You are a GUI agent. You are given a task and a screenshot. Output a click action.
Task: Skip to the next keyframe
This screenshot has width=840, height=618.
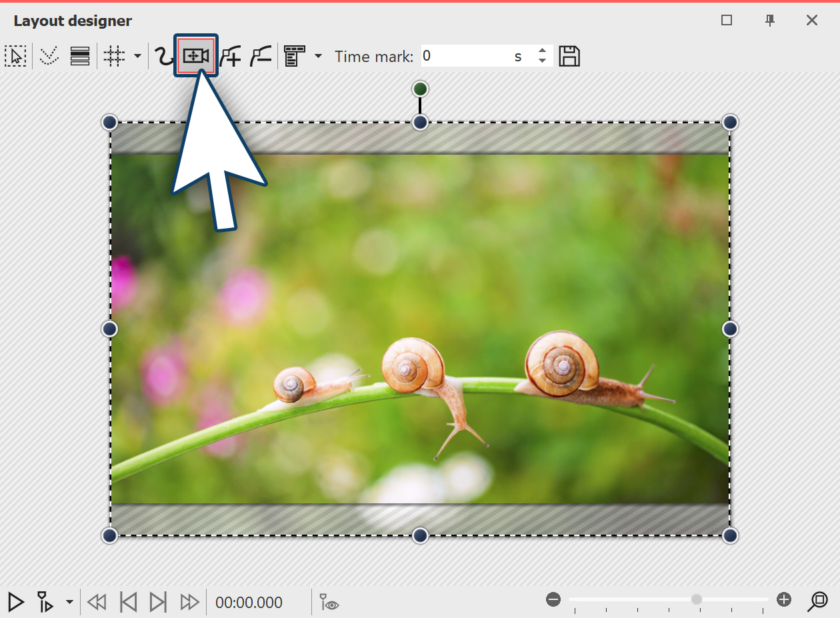coord(158,601)
